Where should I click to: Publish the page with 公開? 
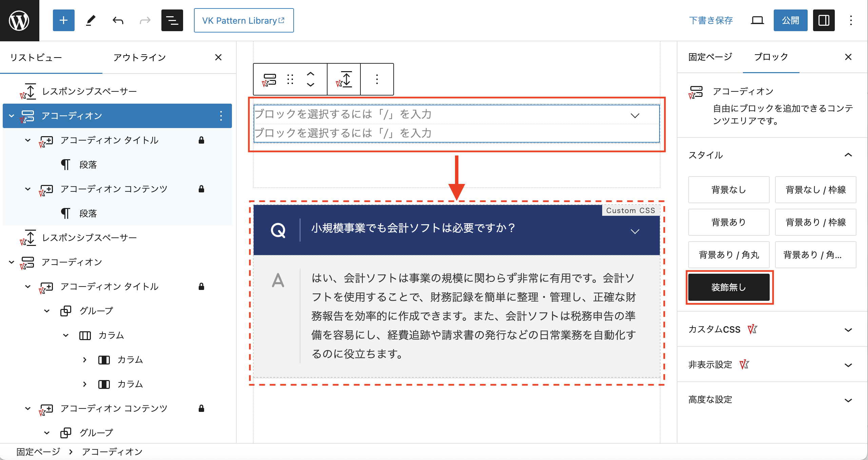(x=790, y=20)
